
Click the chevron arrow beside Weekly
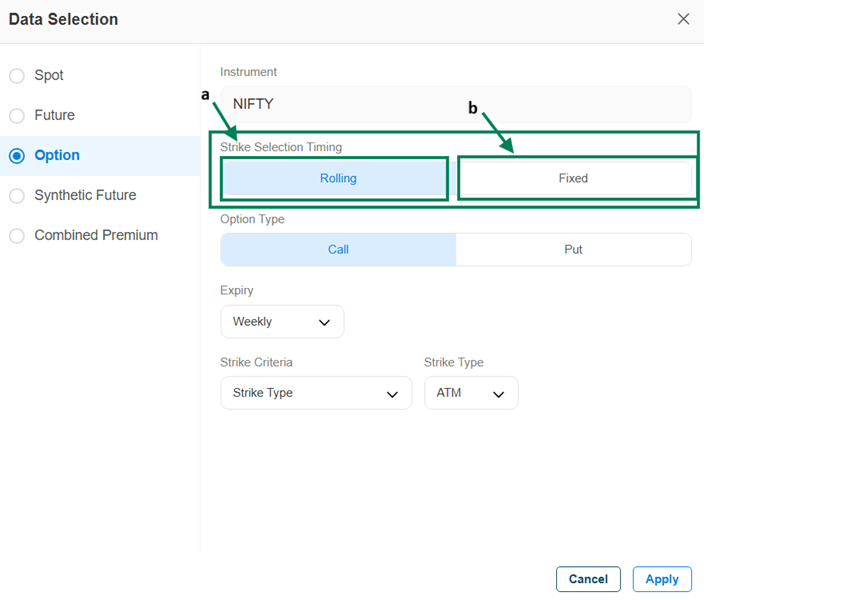324,323
